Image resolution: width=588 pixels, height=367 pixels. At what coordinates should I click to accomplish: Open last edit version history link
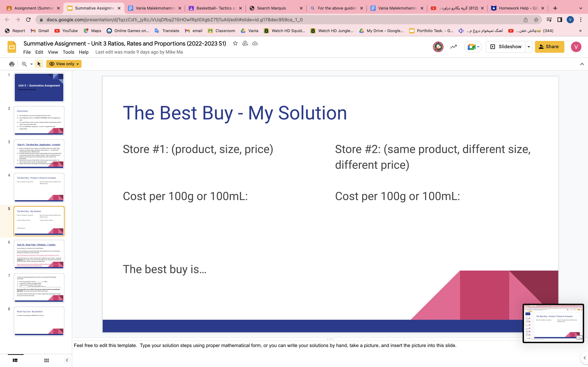[139, 52]
